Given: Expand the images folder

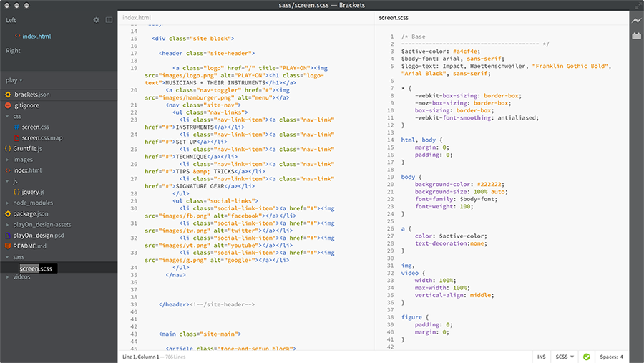Looking at the screenshot, I should tap(22, 160).
